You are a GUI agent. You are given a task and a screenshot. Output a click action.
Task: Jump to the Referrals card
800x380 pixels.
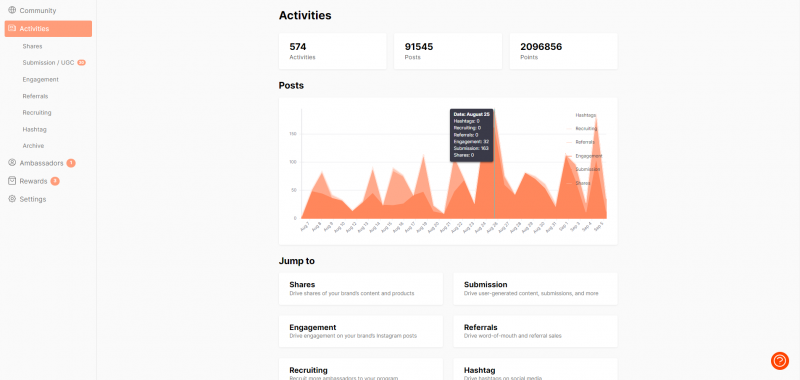pyautogui.click(x=535, y=332)
